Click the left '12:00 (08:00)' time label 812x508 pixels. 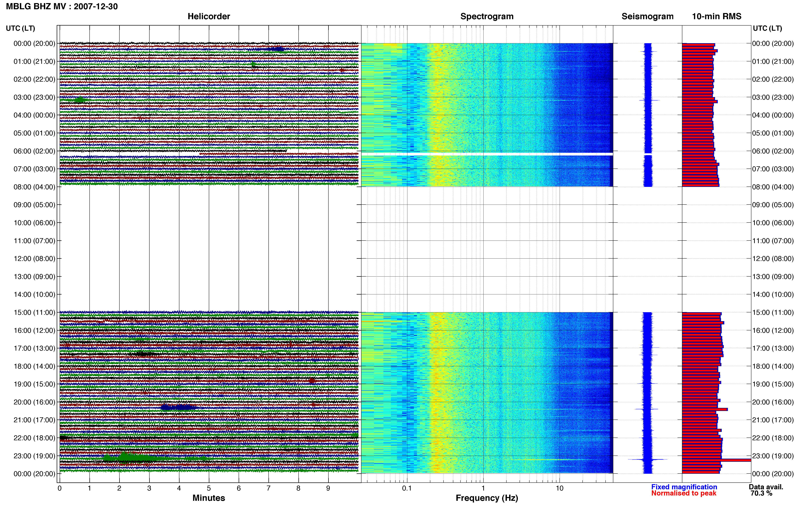click(x=34, y=258)
